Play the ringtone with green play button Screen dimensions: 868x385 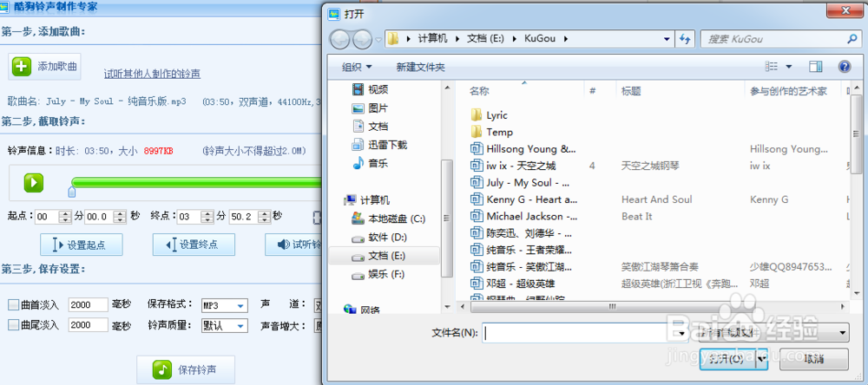[34, 183]
